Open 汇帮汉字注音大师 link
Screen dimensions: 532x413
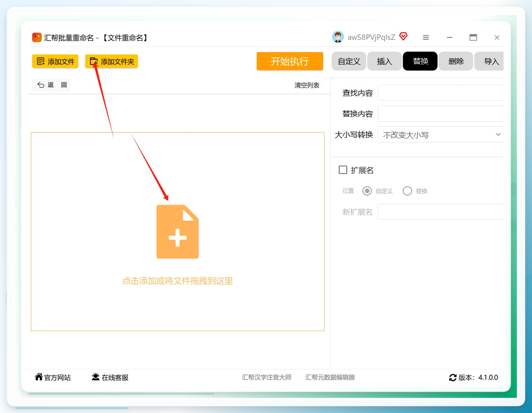pyautogui.click(x=267, y=377)
